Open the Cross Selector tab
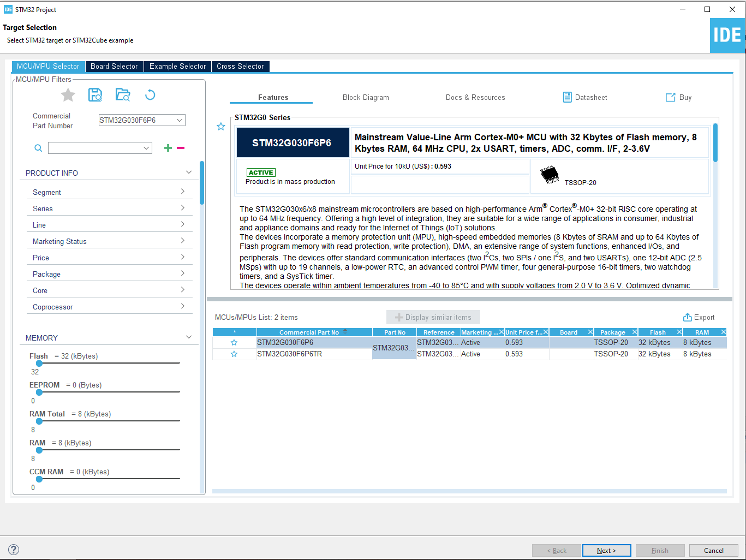Screen dimensions: 746x560 (240, 67)
